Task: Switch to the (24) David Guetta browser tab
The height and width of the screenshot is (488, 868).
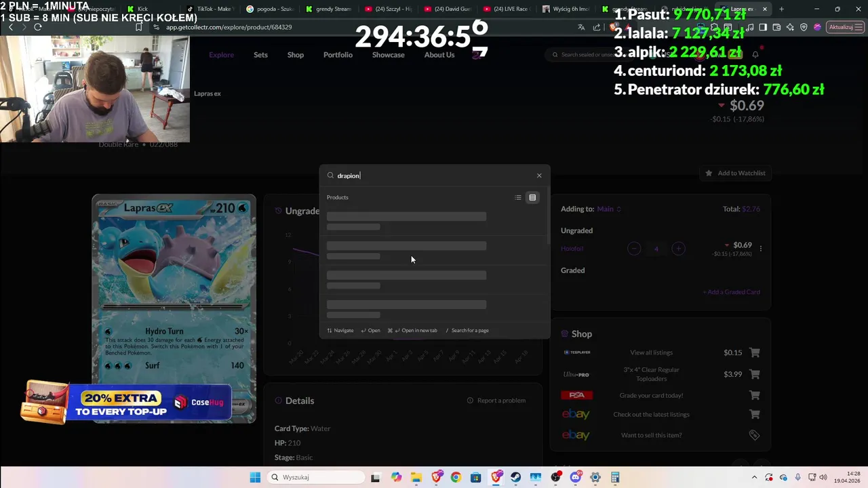Action: tap(449, 9)
